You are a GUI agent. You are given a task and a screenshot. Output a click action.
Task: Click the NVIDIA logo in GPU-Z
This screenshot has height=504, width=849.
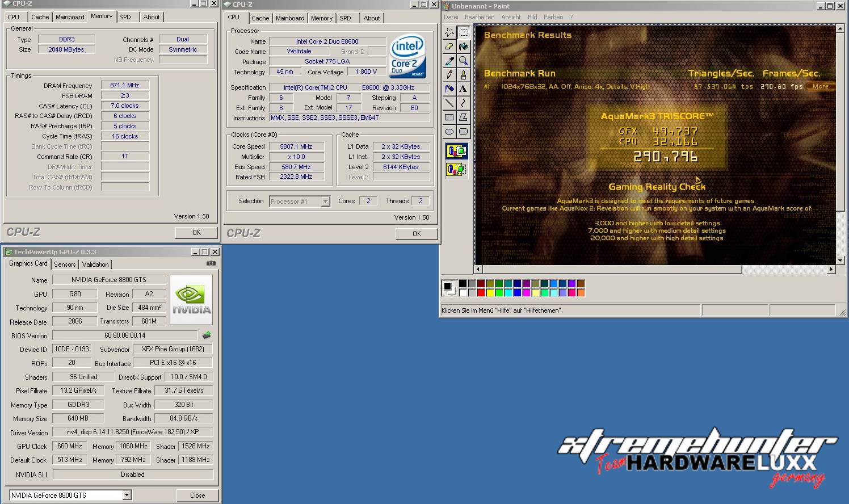point(192,300)
